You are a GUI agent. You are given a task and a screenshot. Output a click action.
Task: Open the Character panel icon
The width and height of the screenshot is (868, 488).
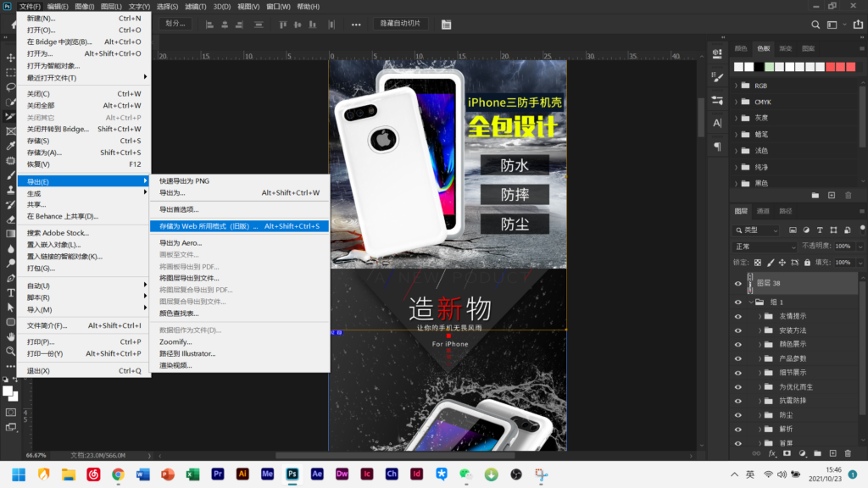click(x=717, y=123)
